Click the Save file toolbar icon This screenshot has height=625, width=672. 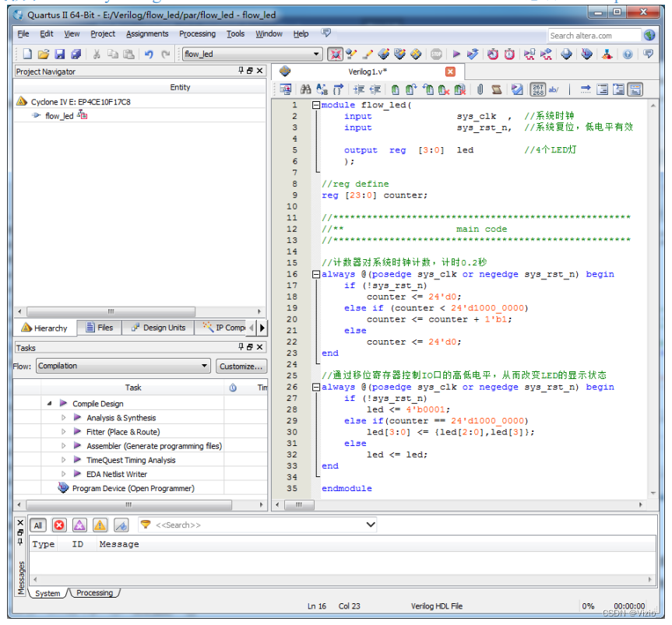click(x=60, y=54)
